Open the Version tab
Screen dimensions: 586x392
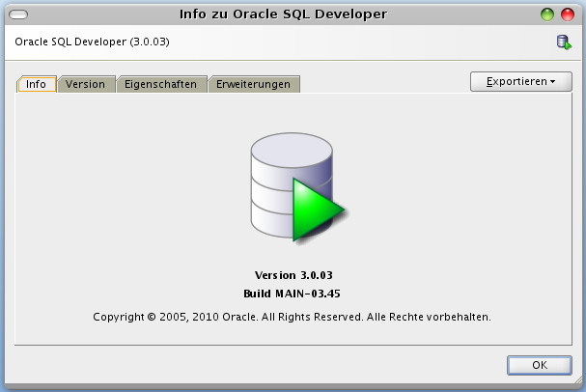click(x=86, y=84)
